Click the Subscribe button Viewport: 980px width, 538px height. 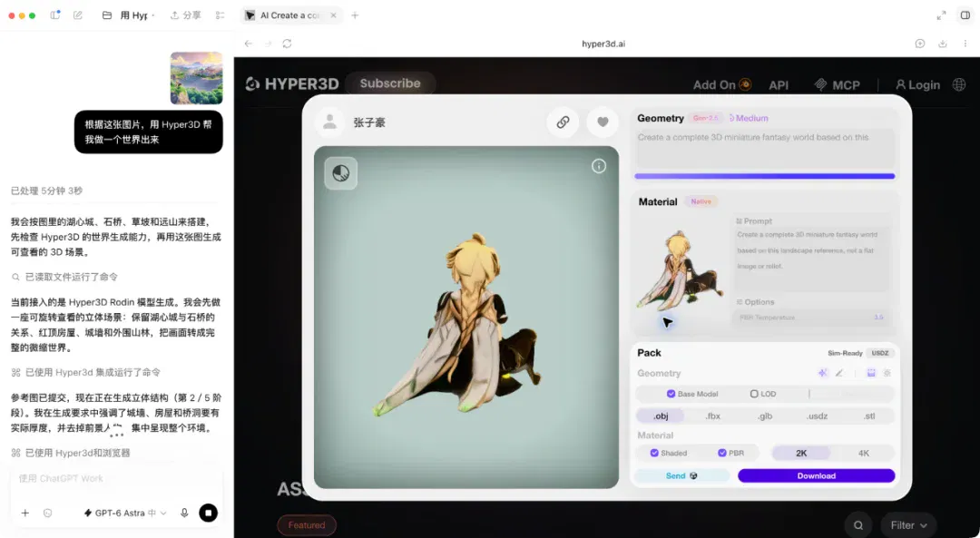pos(390,83)
